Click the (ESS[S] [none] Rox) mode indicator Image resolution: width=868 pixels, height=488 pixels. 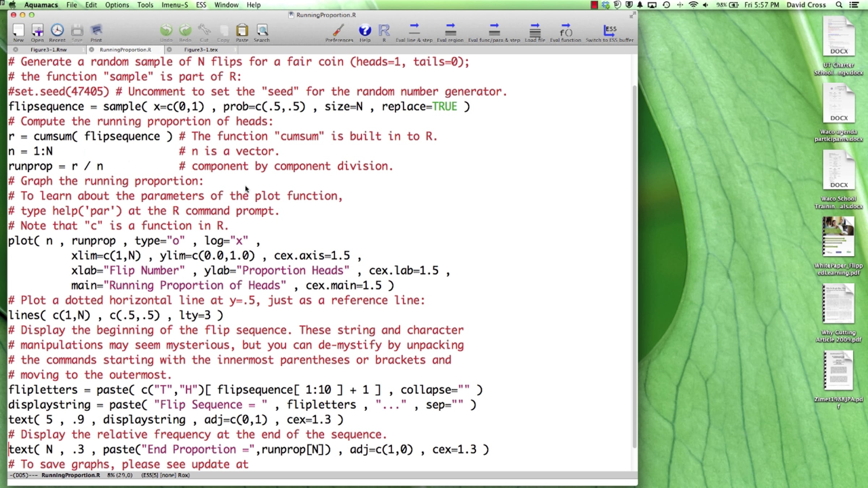[166, 475]
